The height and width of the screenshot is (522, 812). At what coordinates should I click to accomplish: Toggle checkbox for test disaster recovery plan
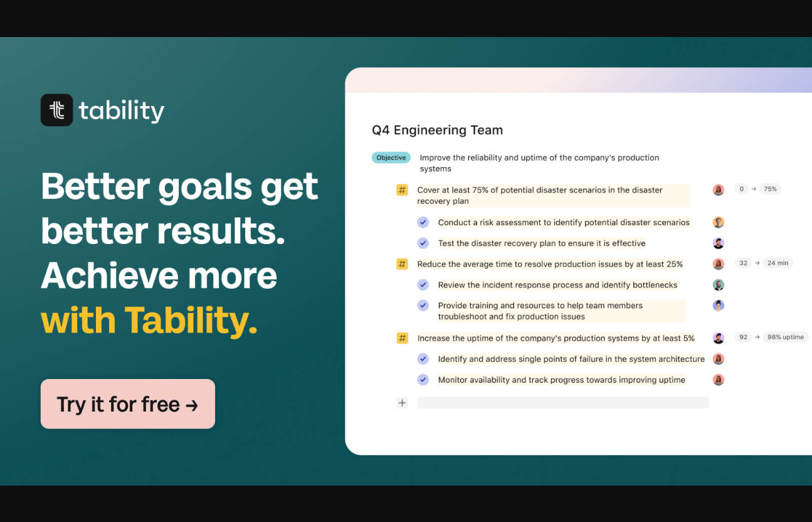[423, 243]
